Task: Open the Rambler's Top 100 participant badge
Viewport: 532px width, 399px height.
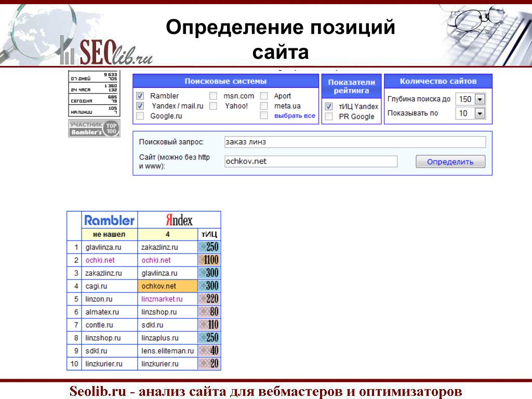Action: pos(95,128)
